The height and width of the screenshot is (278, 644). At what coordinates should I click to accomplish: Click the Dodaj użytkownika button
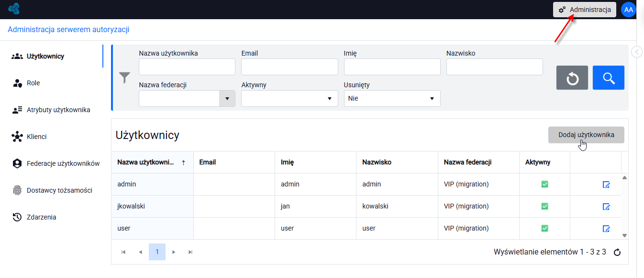586,135
